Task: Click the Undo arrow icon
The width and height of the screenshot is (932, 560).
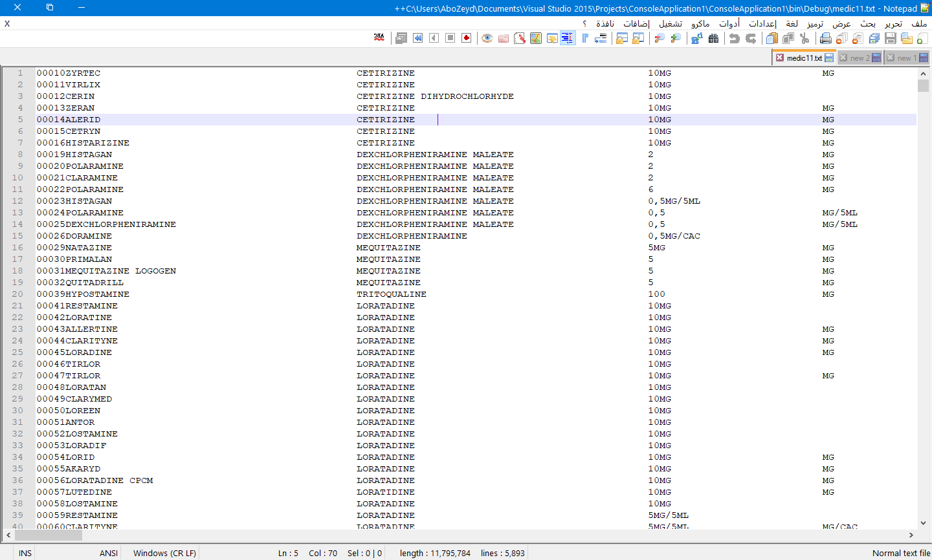Action: [734, 39]
